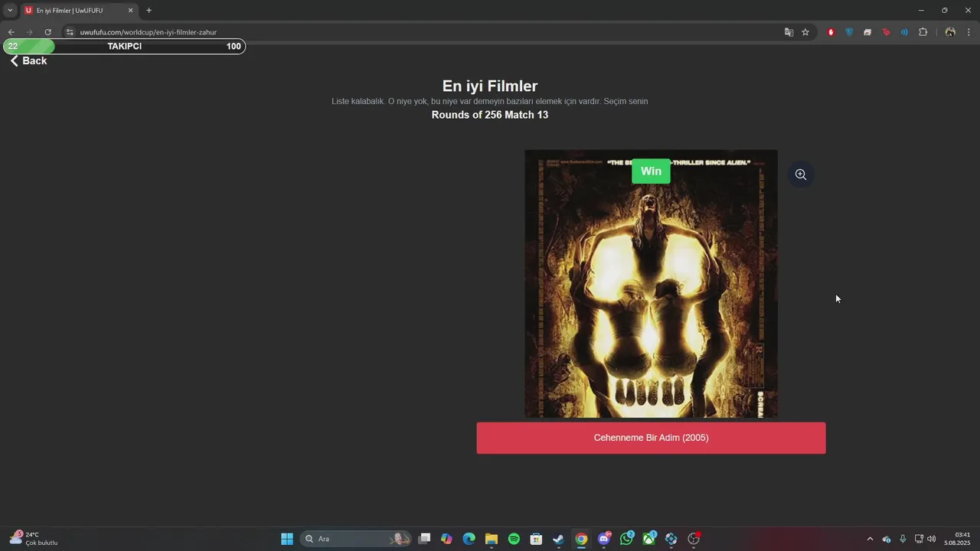
Task: Open Microsoft Store from the taskbar
Action: [x=537, y=539]
